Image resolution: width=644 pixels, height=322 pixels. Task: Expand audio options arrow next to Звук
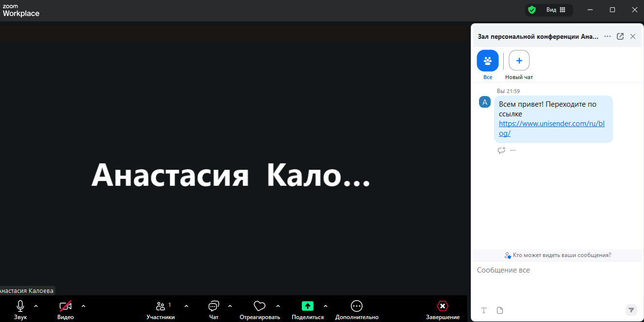(x=36, y=306)
